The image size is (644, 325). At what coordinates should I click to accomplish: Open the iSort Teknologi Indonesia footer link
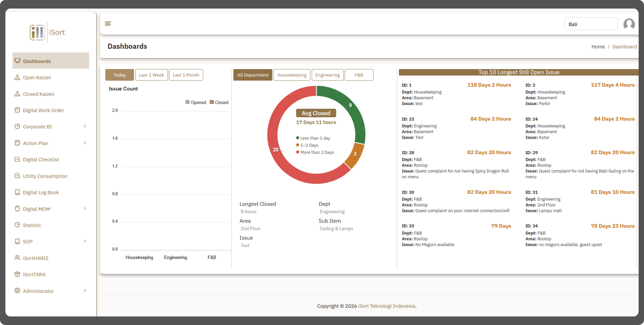point(386,306)
